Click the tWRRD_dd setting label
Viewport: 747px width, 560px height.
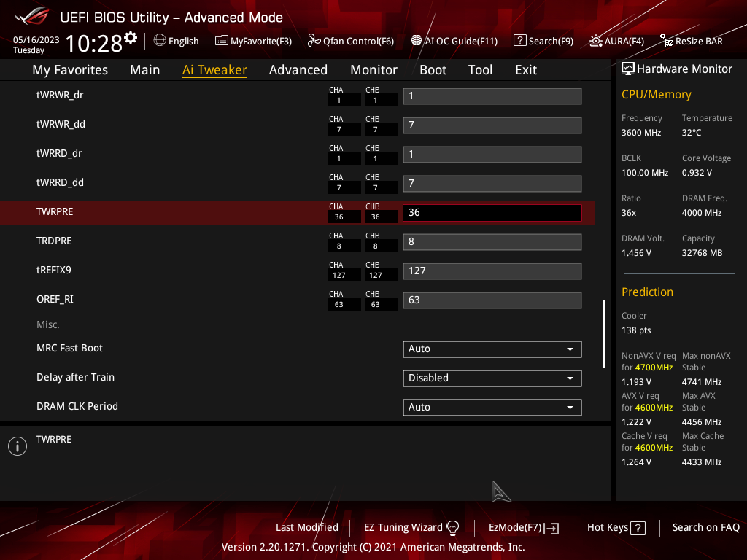coord(60,182)
